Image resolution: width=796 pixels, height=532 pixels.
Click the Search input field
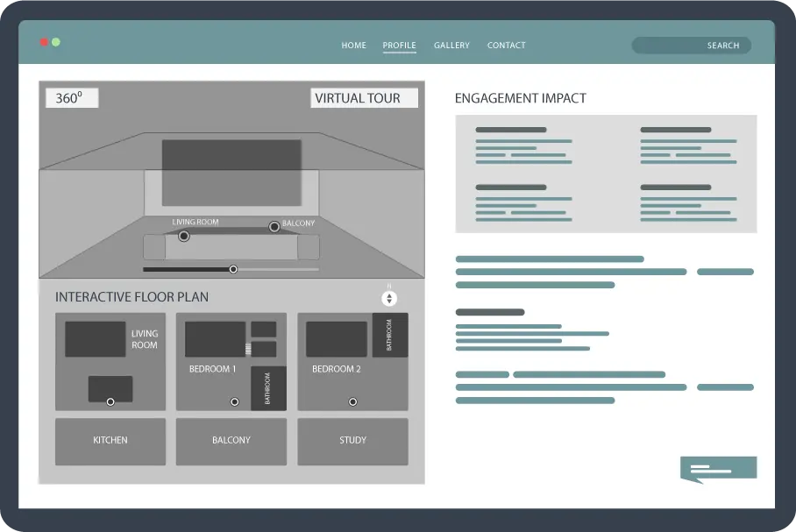[691, 46]
